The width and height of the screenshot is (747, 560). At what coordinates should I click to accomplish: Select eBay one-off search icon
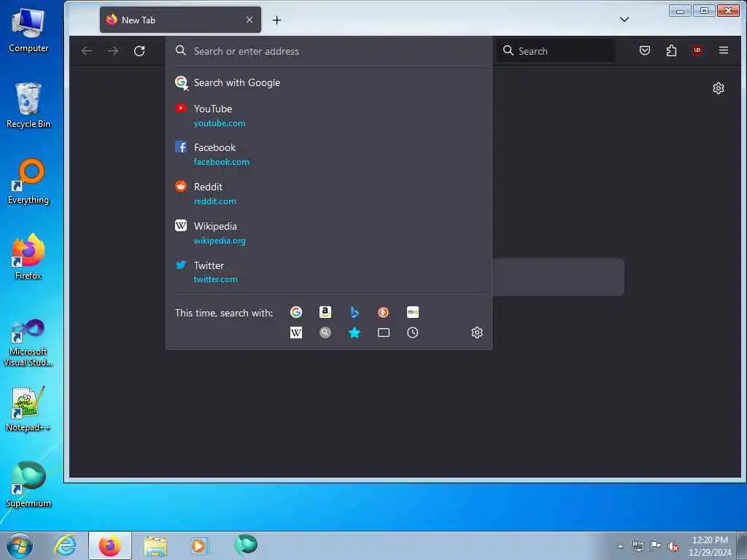coord(413,312)
